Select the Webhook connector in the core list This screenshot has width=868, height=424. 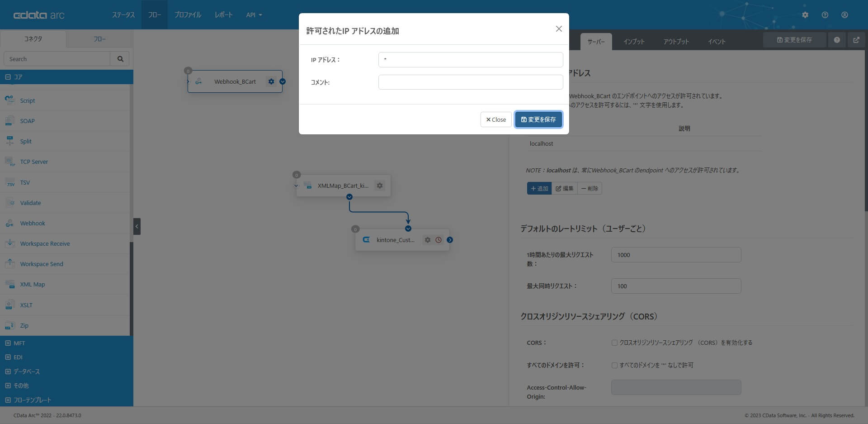(66, 223)
